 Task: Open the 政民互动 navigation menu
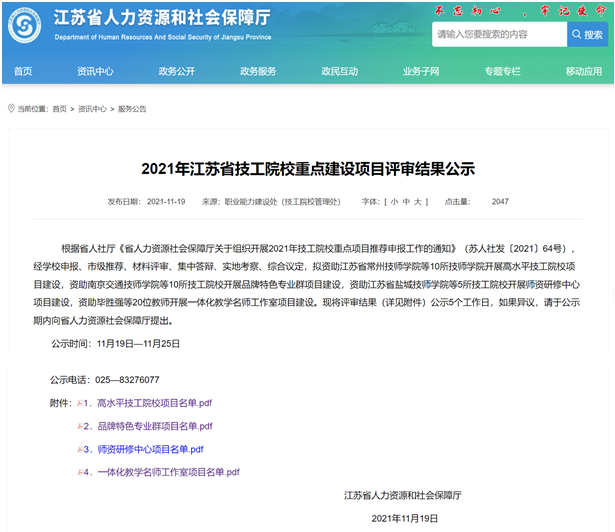coord(340,71)
